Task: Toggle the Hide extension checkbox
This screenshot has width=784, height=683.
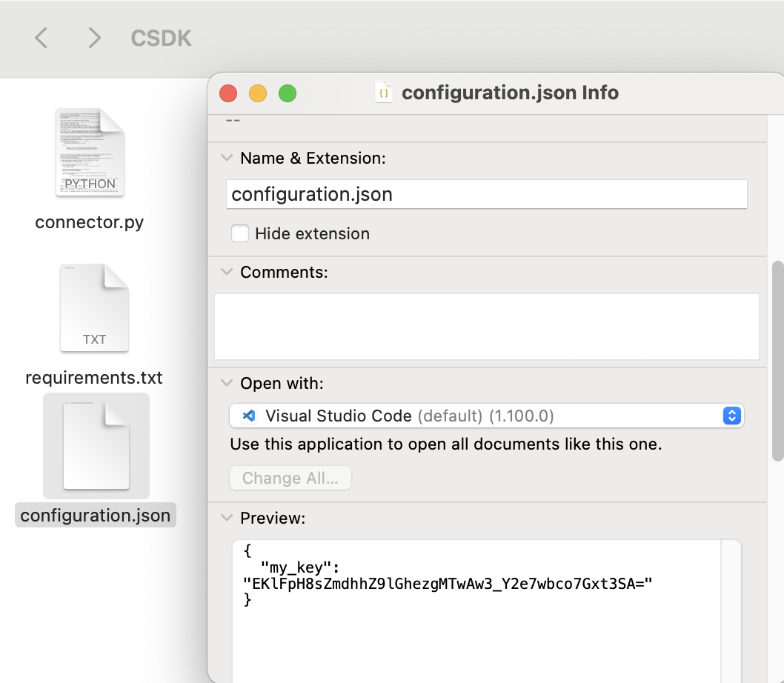Action: [x=240, y=233]
